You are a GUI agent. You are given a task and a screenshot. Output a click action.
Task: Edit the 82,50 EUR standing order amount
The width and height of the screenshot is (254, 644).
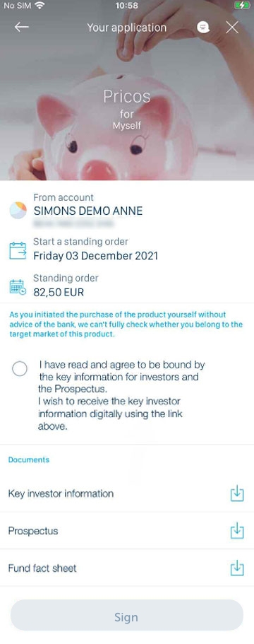coord(59,293)
